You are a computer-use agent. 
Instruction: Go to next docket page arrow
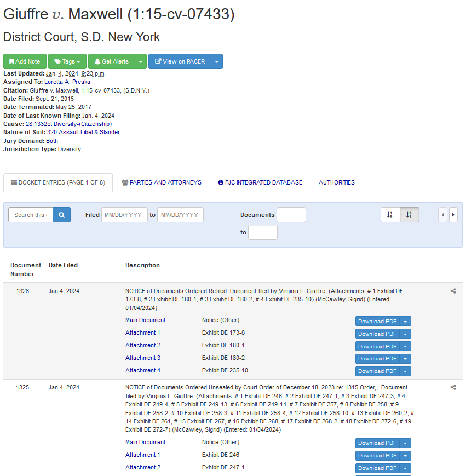click(453, 215)
